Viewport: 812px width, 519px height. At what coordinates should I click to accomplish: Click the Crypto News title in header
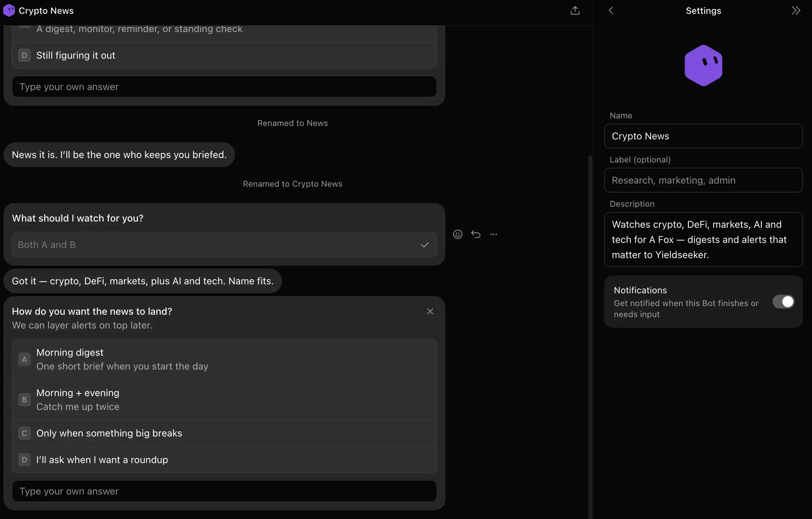point(46,11)
